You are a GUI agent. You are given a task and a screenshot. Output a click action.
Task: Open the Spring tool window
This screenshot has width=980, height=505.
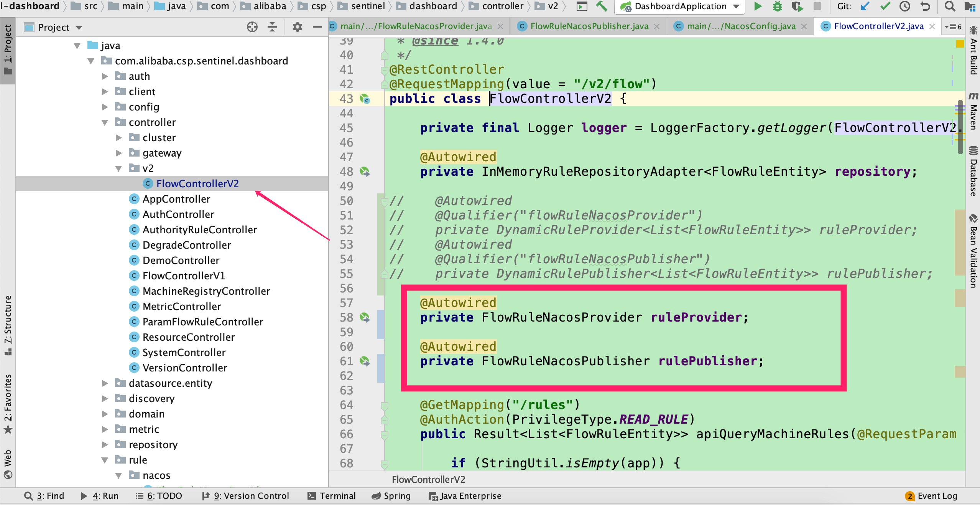(391, 496)
